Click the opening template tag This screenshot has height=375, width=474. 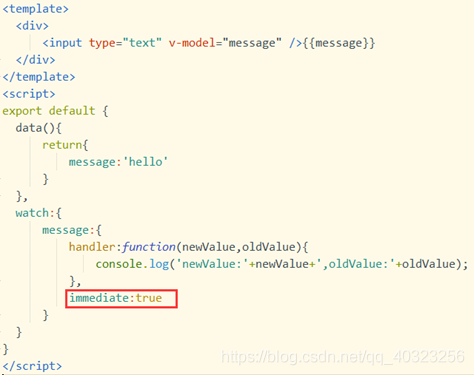coord(35,9)
